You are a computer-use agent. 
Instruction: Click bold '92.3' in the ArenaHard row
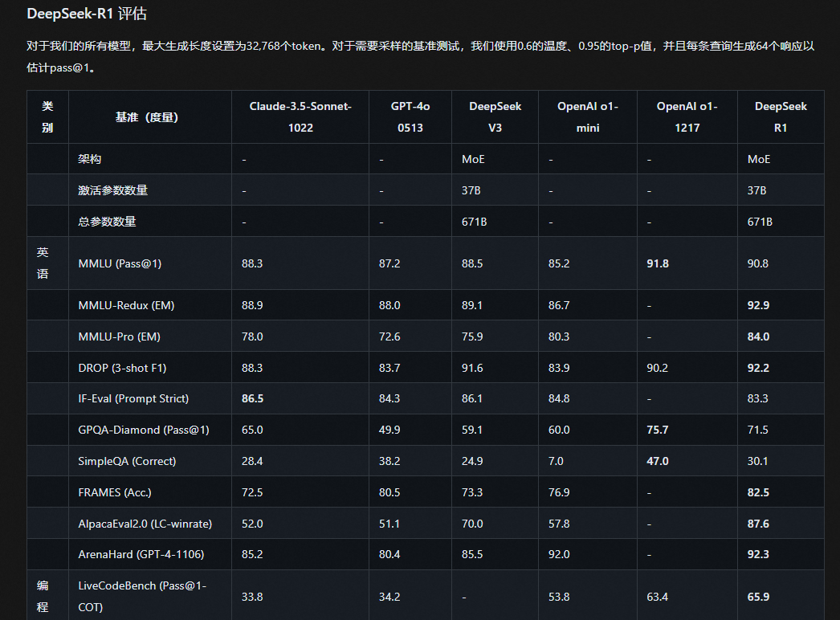click(758, 555)
